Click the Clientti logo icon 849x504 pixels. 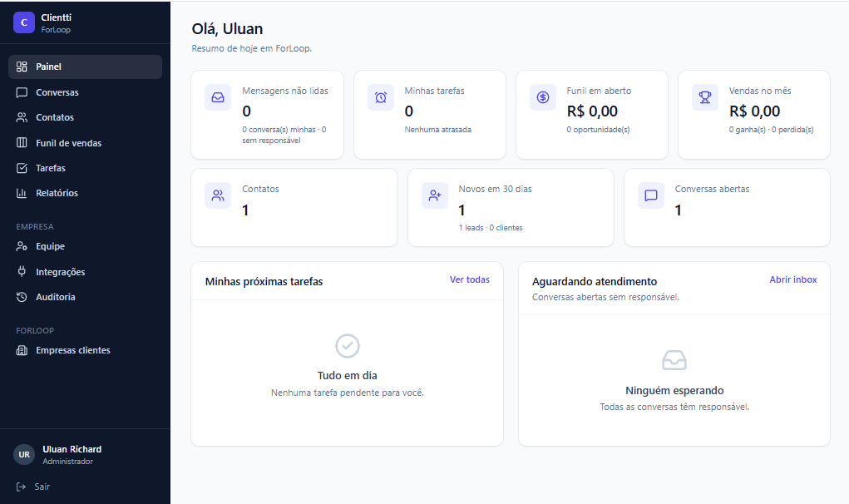tap(24, 22)
